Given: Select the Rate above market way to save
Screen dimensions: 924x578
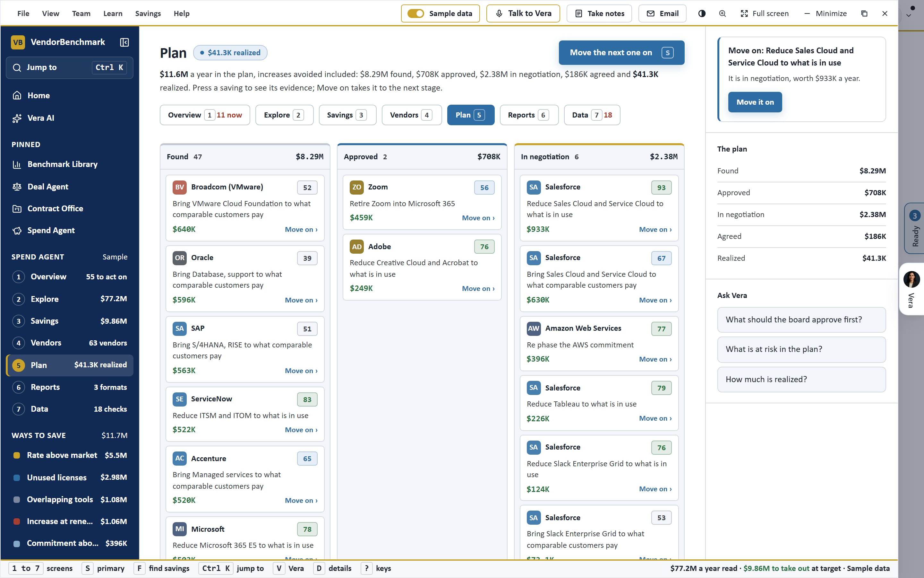Looking at the screenshot, I should pyautogui.click(x=70, y=455).
